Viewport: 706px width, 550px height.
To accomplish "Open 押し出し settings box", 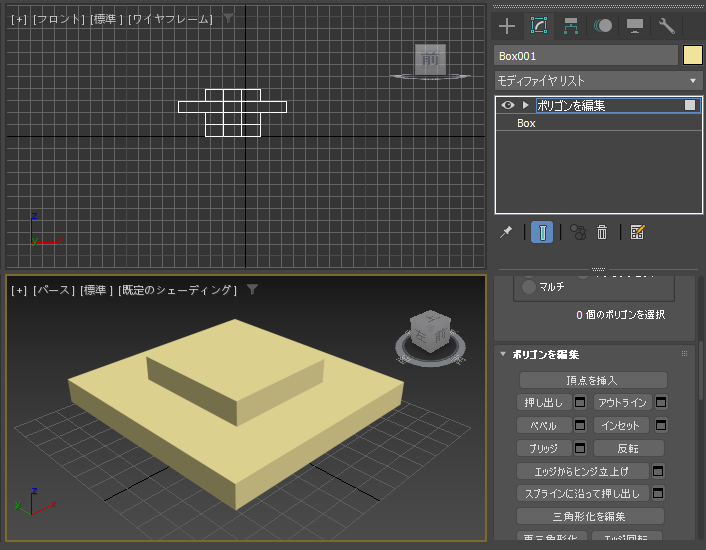I will click(x=580, y=402).
